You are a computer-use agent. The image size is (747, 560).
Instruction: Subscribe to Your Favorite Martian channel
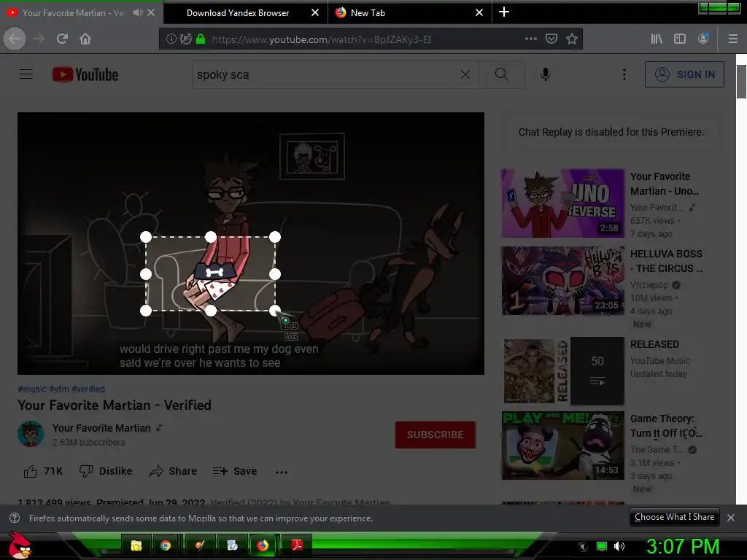click(x=435, y=435)
